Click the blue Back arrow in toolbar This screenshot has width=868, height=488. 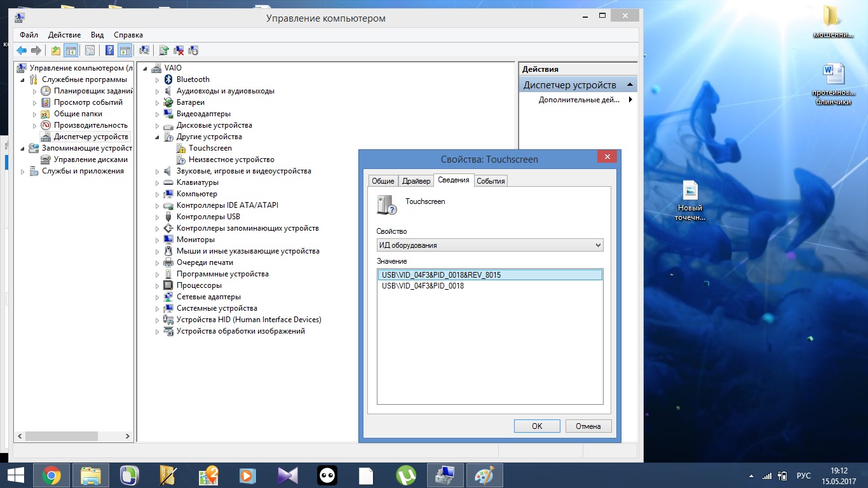coord(22,50)
